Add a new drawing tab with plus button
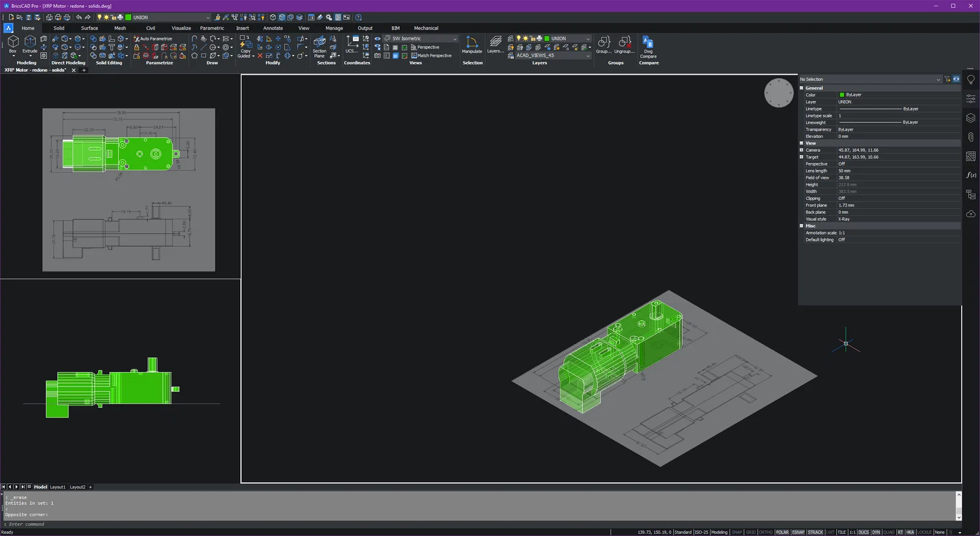The image size is (980, 536). click(84, 70)
